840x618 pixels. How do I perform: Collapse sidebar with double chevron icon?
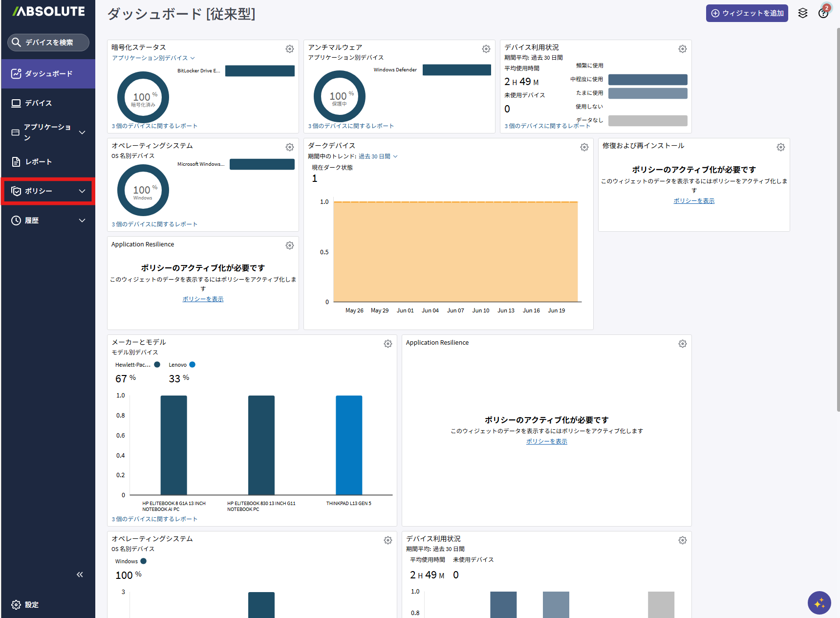[80, 574]
